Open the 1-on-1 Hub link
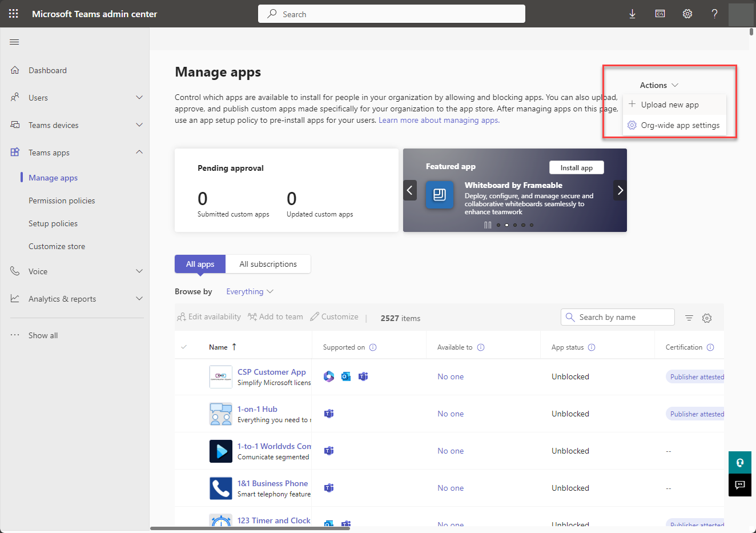Image resolution: width=756 pixels, height=533 pixels. (258, 409)
